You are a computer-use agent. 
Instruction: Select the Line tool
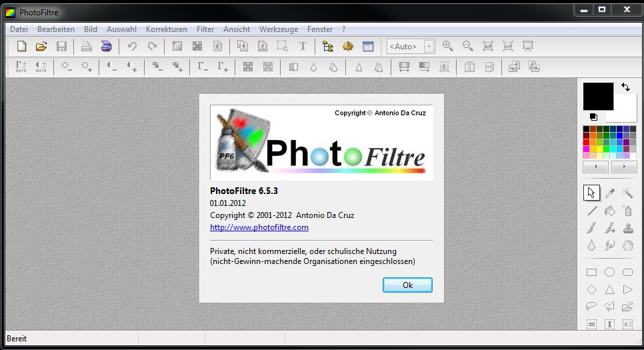coord(592,211)
